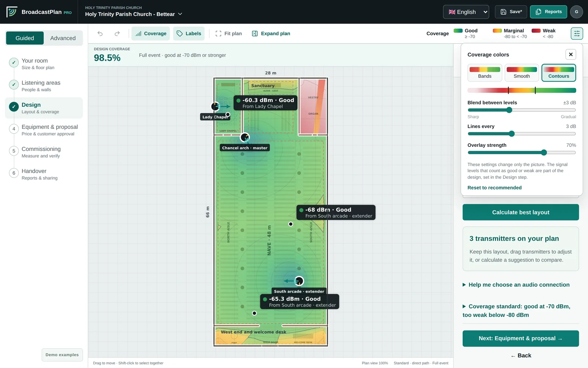Click the -65.3 dBm measurement point
Viewport: 588px width, 368px height.
(x=254, y=313)
